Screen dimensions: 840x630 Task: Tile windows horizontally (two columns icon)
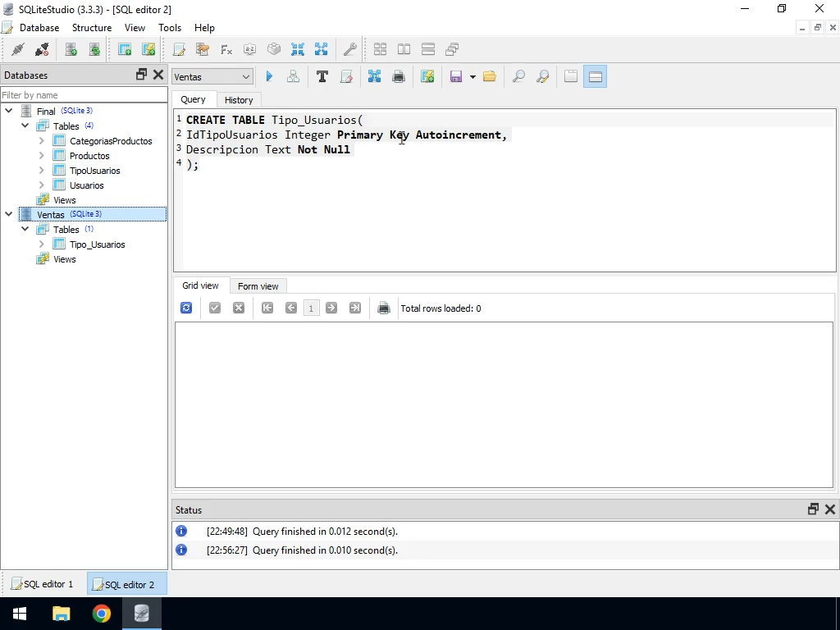[x=404, y=49]
